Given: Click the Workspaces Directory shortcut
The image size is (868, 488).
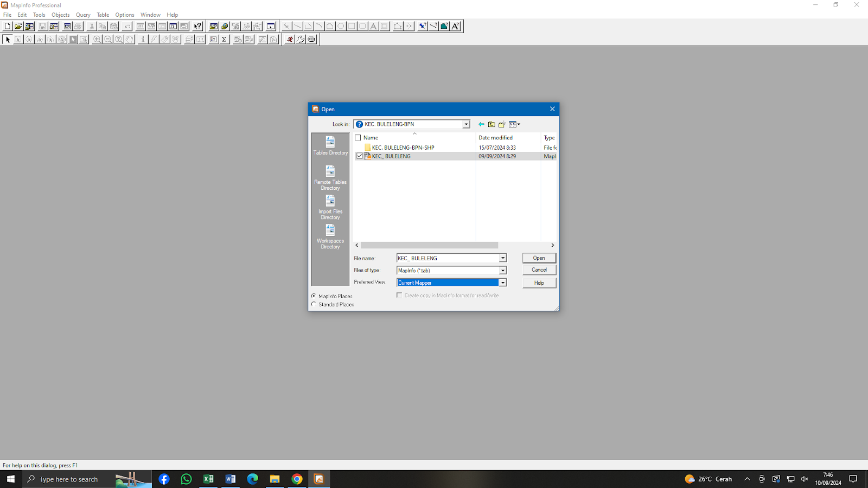Looking at the screenshot, I should coord(330,236).
